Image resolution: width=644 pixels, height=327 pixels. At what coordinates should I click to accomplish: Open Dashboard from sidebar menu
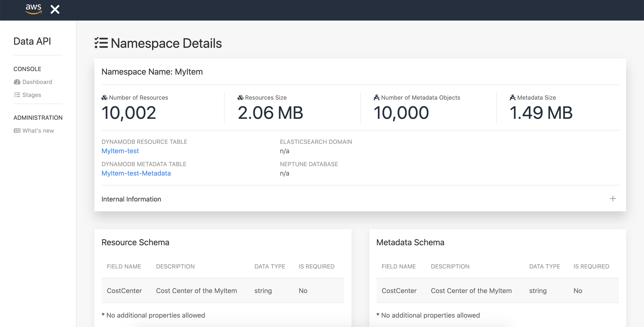[37, 82]
